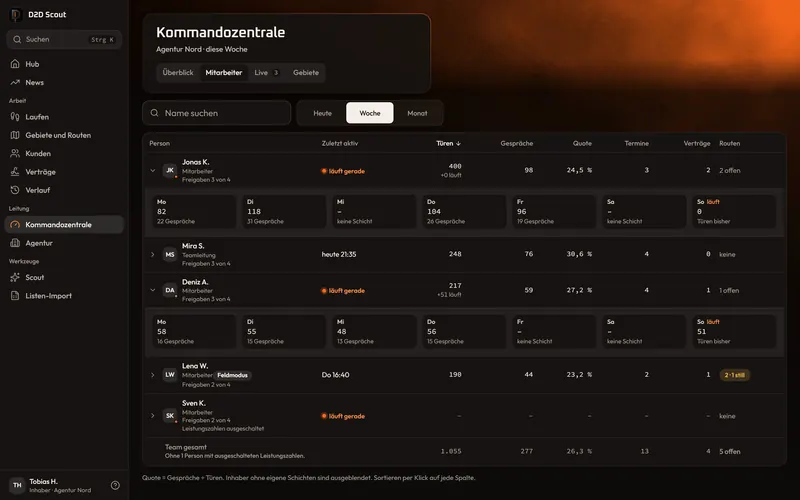
Task: Click the Listen-Import file icon
Action: click(15, 296)
